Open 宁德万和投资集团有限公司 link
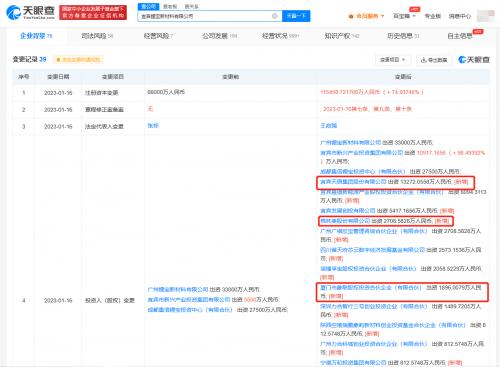The height and width of the screenshot is (367, 500). (353, 362)
